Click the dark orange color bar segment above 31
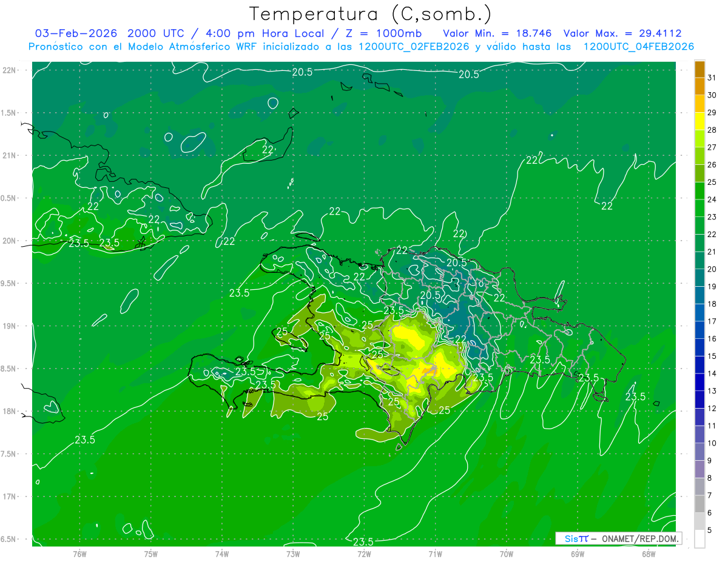This screenshot has height=562, width=728. [x=699, y=69]
